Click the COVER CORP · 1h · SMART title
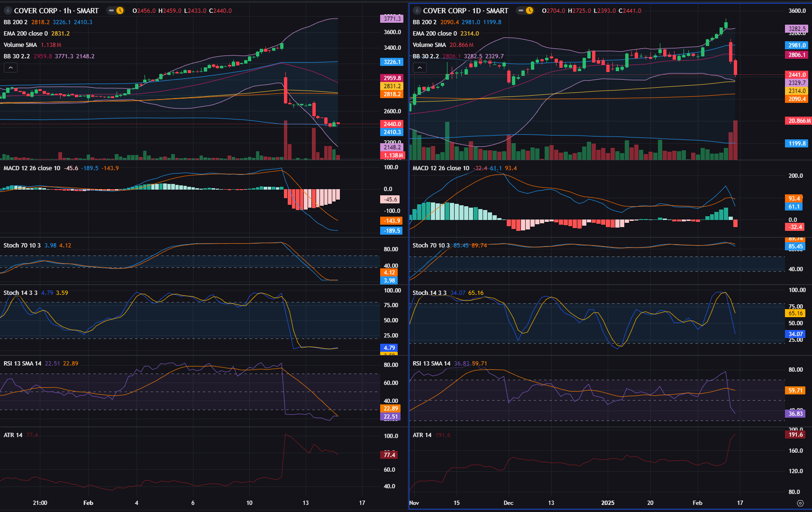This screenshot has width=812, height=512. (x=56, y=10)
